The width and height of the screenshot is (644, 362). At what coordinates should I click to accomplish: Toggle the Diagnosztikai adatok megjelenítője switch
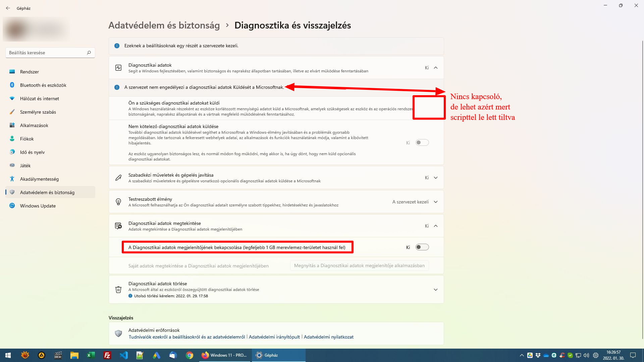tap(422, 247)
